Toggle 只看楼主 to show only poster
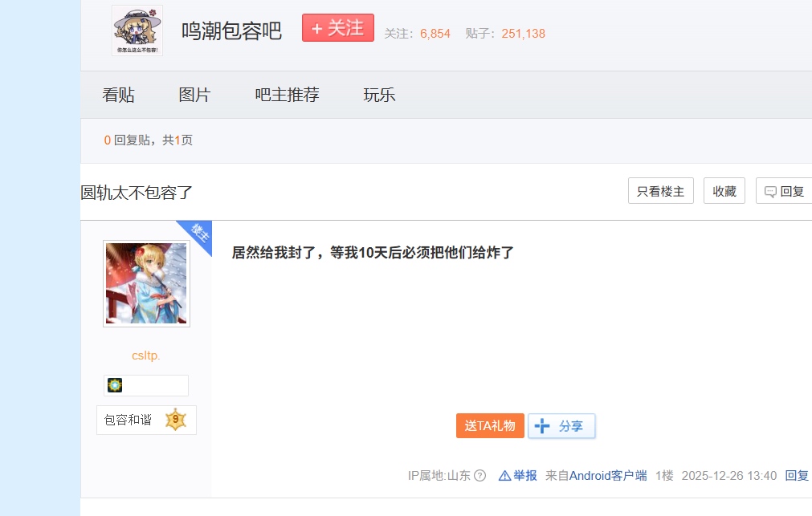This screenshot has width=812, height=516. pyautogui.click(x=661, y=191)
